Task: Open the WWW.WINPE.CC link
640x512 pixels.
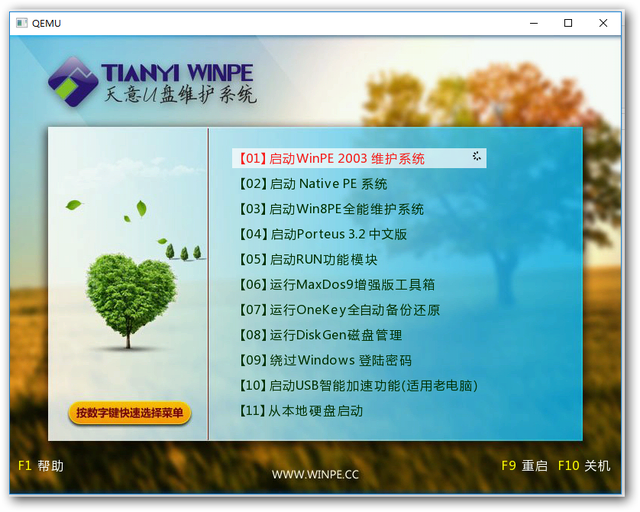Action: pos(315,474)
